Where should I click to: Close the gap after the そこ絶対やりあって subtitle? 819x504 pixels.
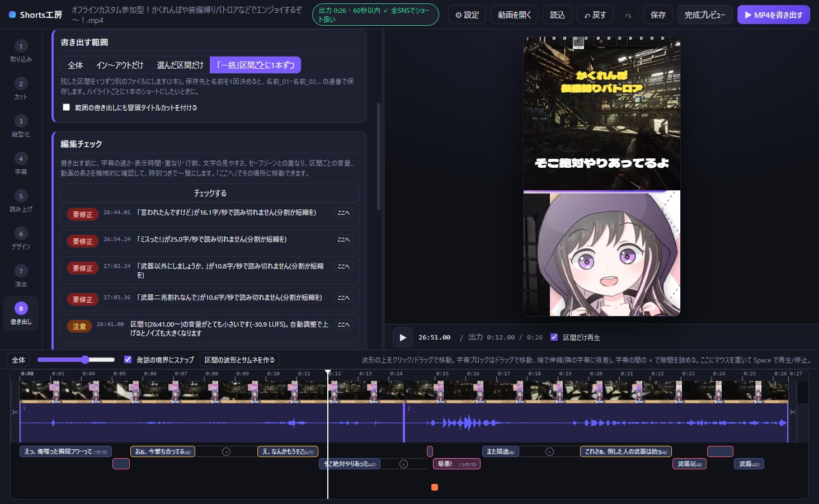point(403,464)
